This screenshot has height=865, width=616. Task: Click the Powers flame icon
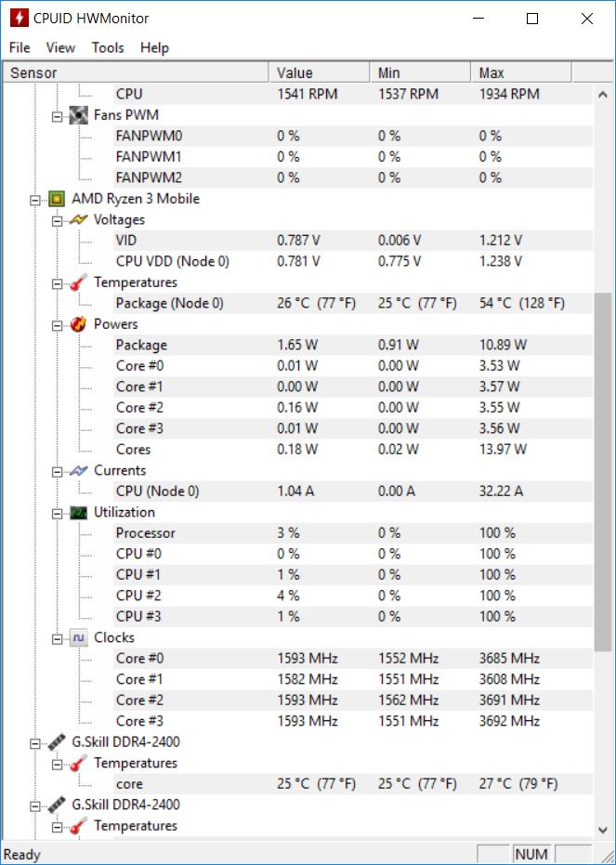79,324
